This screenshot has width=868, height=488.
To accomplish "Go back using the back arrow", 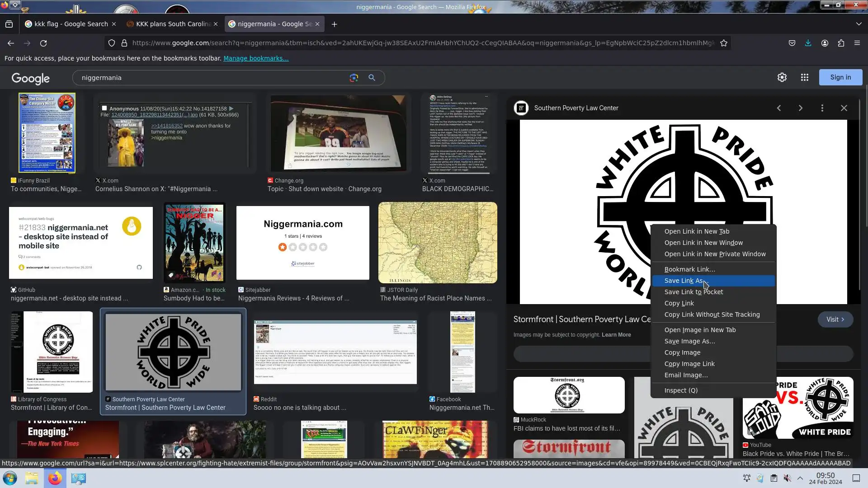I will point(11,43).
